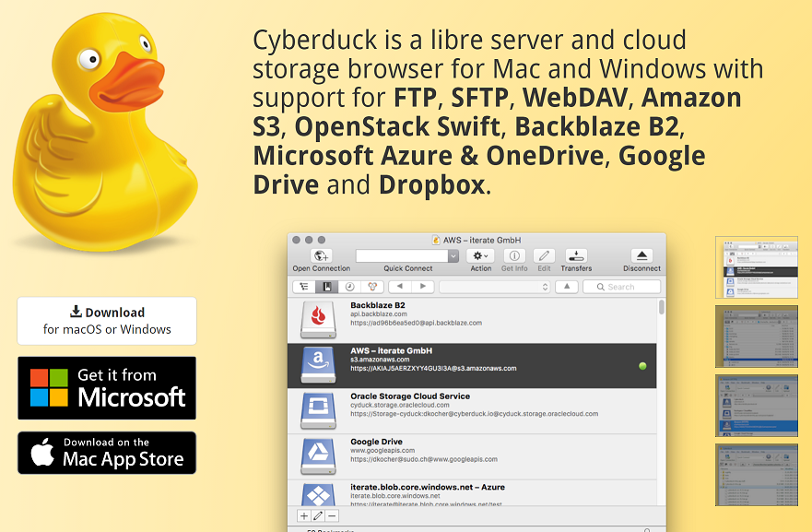This screenshot has height=532, width=812.
Task: Switch to the History view
Action: tap(349, 287)
